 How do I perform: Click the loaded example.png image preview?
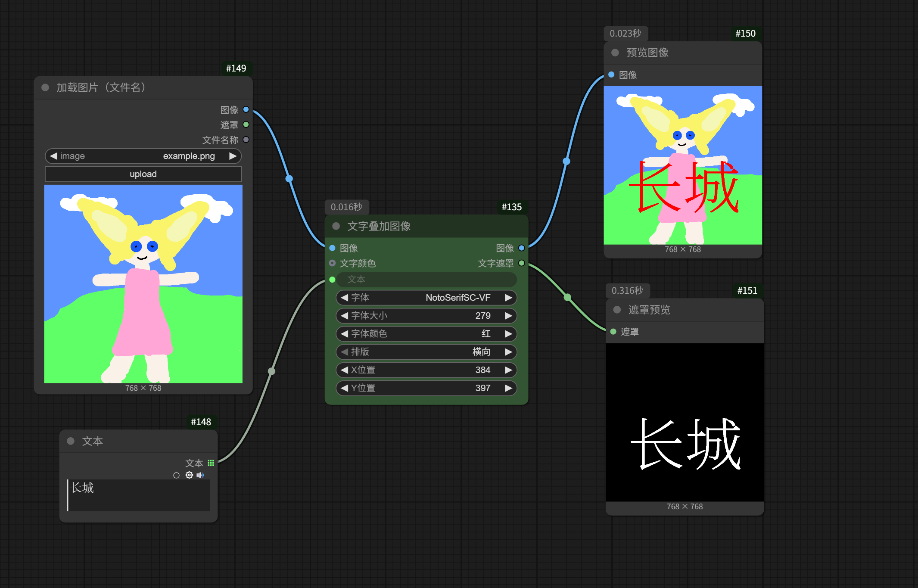(143, 284)
